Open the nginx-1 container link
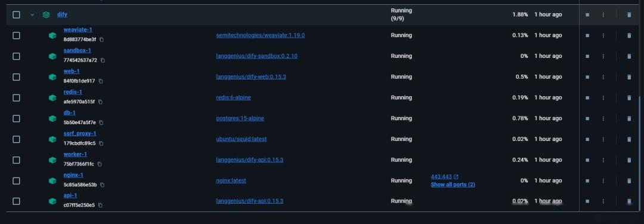The height and width of the screenshot is (224, 644). tap(73, 174)
